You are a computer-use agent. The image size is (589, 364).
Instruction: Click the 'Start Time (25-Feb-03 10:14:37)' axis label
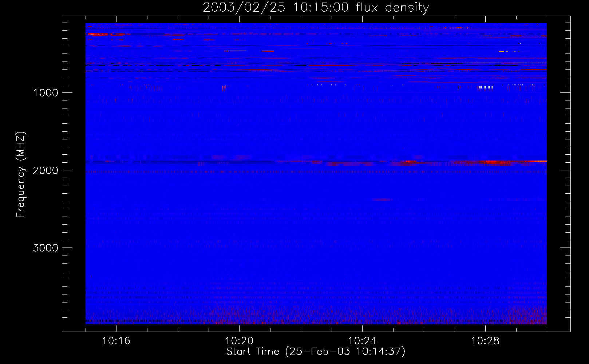point(316,352)
